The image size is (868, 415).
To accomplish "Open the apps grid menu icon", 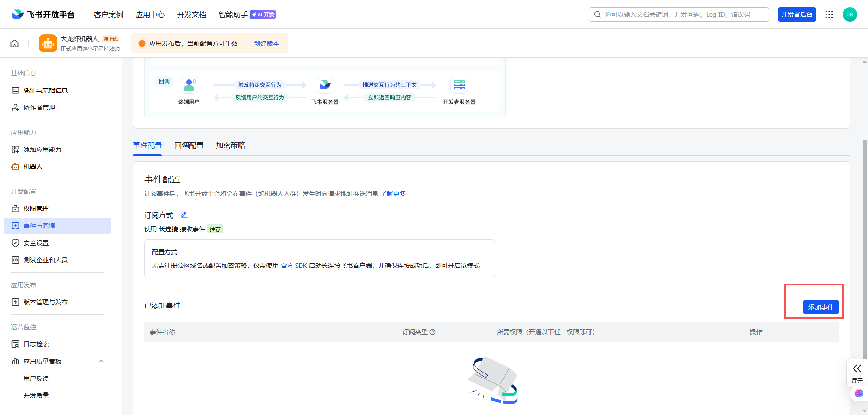I will pyautogui.click(x=829, y=14).
